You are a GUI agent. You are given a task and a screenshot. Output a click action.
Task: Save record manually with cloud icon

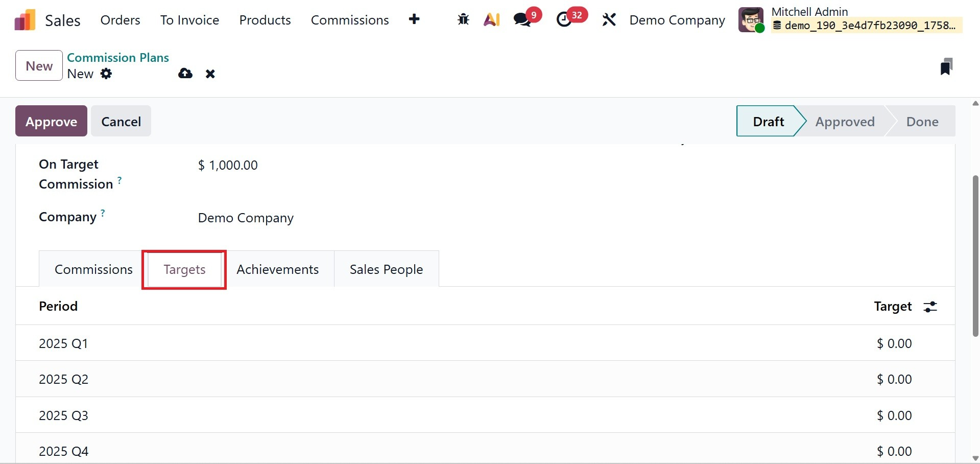coord(185,74)
